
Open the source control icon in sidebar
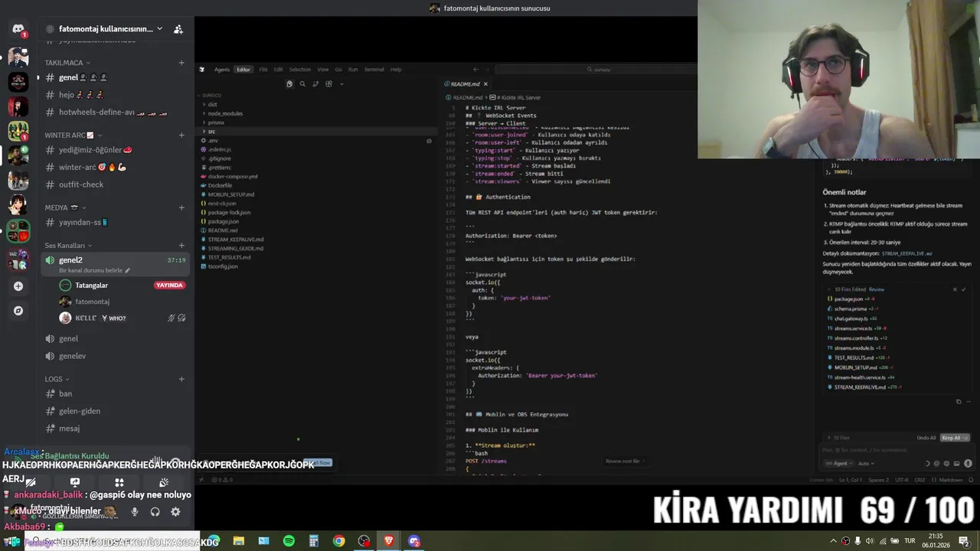point(315,84)
